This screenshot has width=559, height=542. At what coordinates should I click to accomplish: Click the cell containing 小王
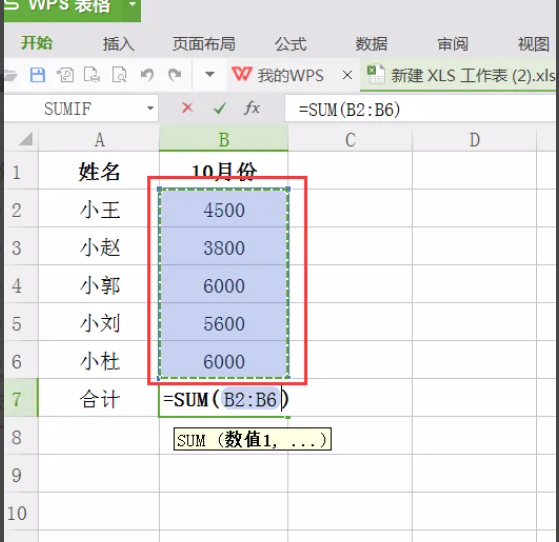click(x=99, y=209)
